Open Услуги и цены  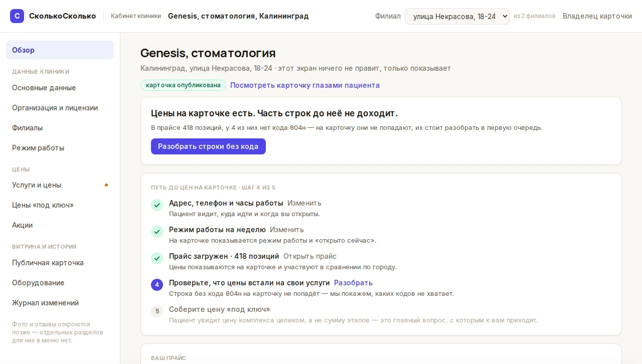point(60,185)
